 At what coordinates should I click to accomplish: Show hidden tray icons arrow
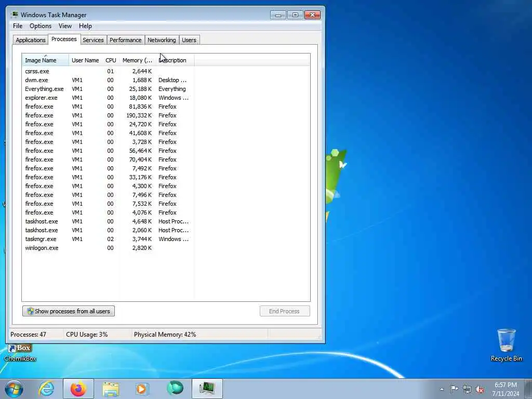click(442, 389)
